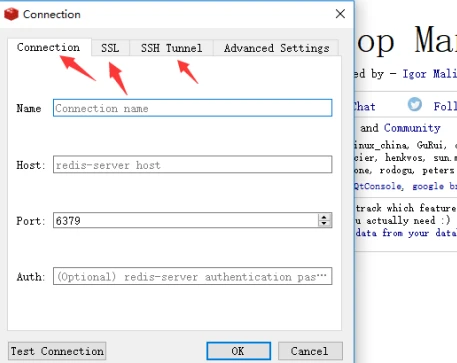Decrease port using the down arrow
The height and width of the screenshot is (363, 457).
[x=324, y=224]
